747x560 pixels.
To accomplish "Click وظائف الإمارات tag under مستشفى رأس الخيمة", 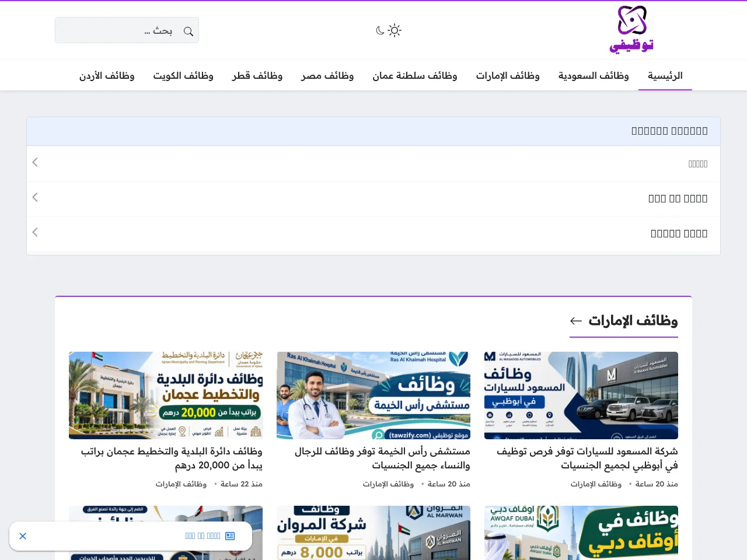I will [x=388, y=484].
